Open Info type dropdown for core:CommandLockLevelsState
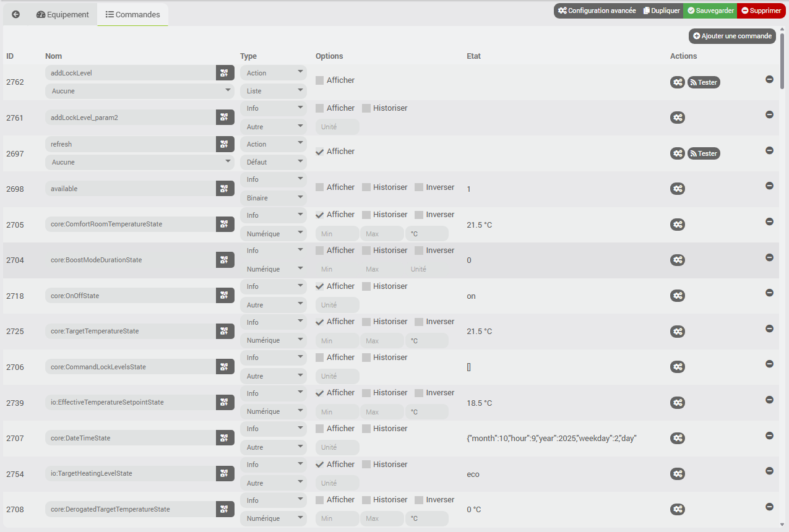The width and height of the screenshot is (789, 532). coord(274,358)
